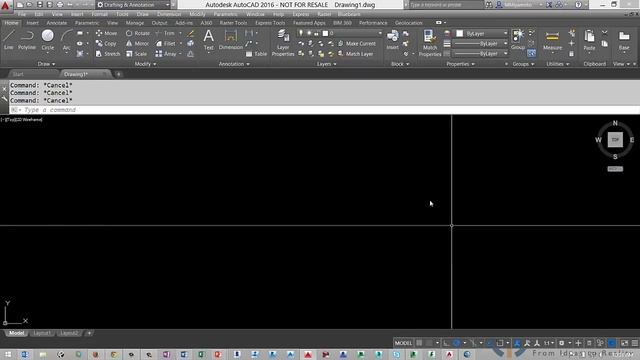The height and width of the screenshot is (360, 640).
Task: Click the search keyword box in title bar
Action: 446,5
